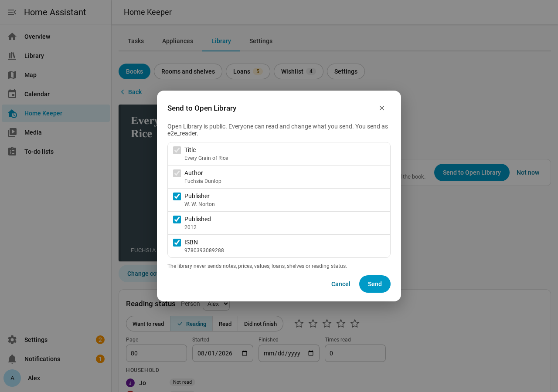Image resolution: width=558 pixels, height=392 pixels.
Task: Close the Send to Open Library dialog
Action: click(x=382, y=108)
